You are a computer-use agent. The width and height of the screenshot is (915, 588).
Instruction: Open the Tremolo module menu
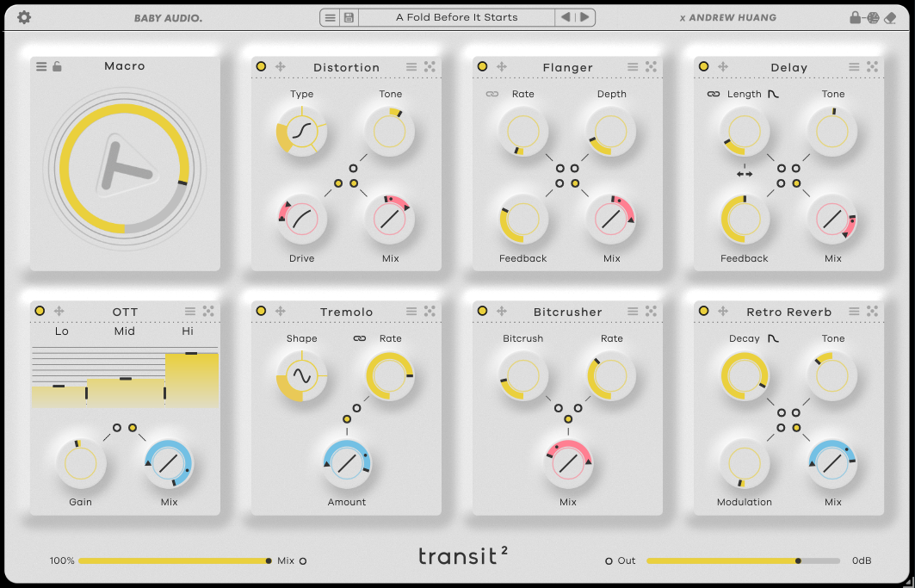pyautogui.click(x=411, y=312)
